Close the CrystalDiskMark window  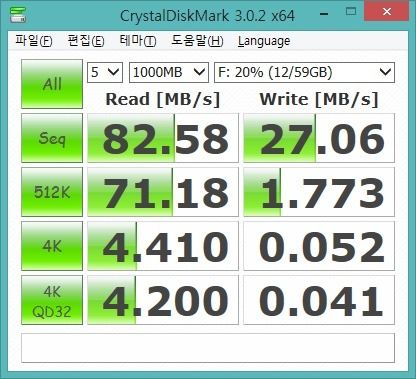pos(387,12)
